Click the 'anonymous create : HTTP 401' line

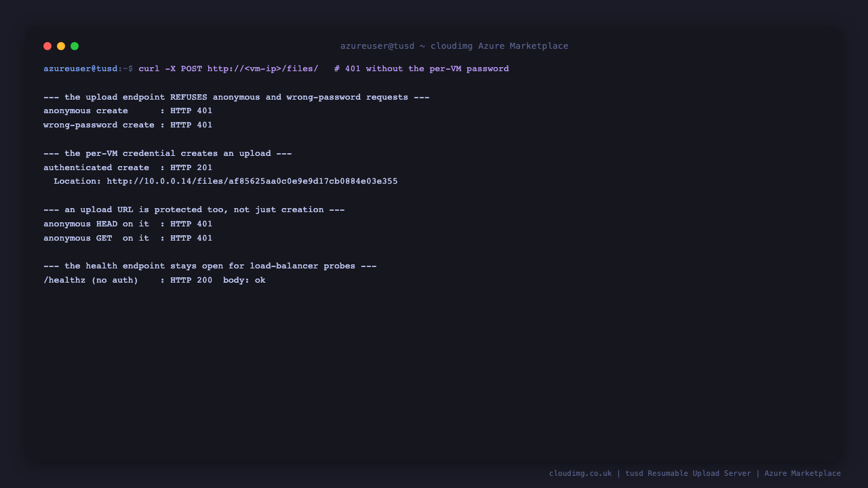point(128,111)
